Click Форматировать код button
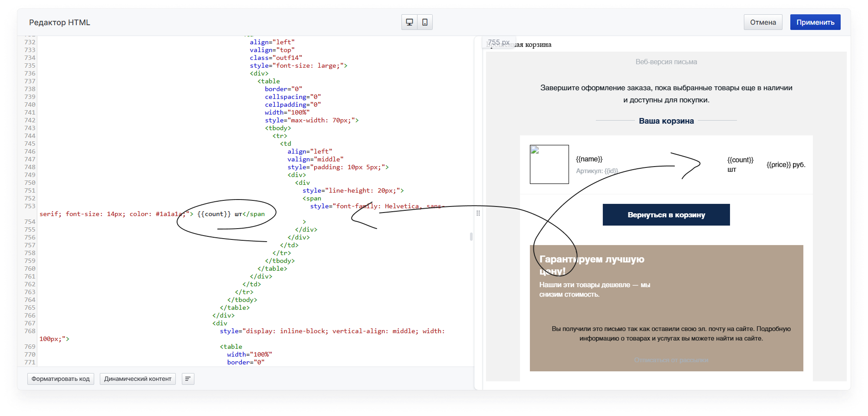Image resolution: width=868 pixels, height=416 pixels. click(x=61, y=379)
